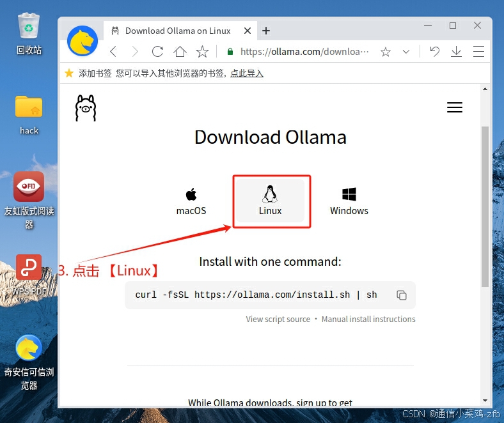Viewport: 504px width, 423px height.
Task: Open a new browser tab
Action: (266, 31)
